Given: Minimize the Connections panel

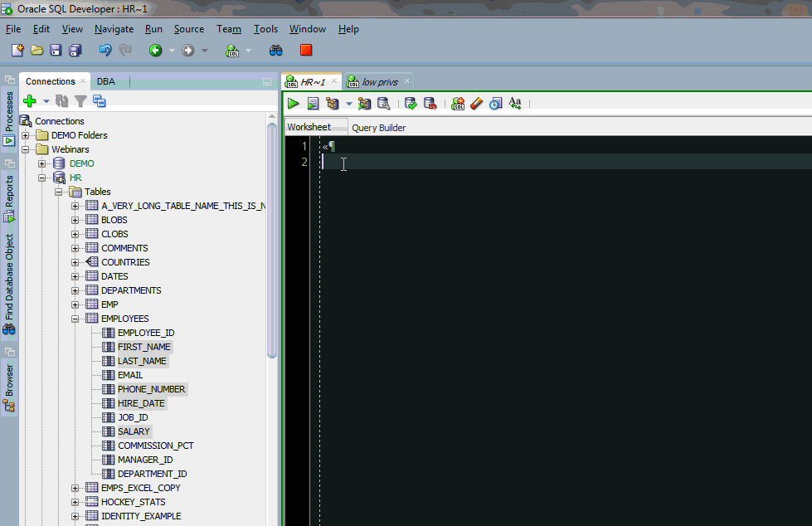Looking at the screenshot, I should pos(267,82).
